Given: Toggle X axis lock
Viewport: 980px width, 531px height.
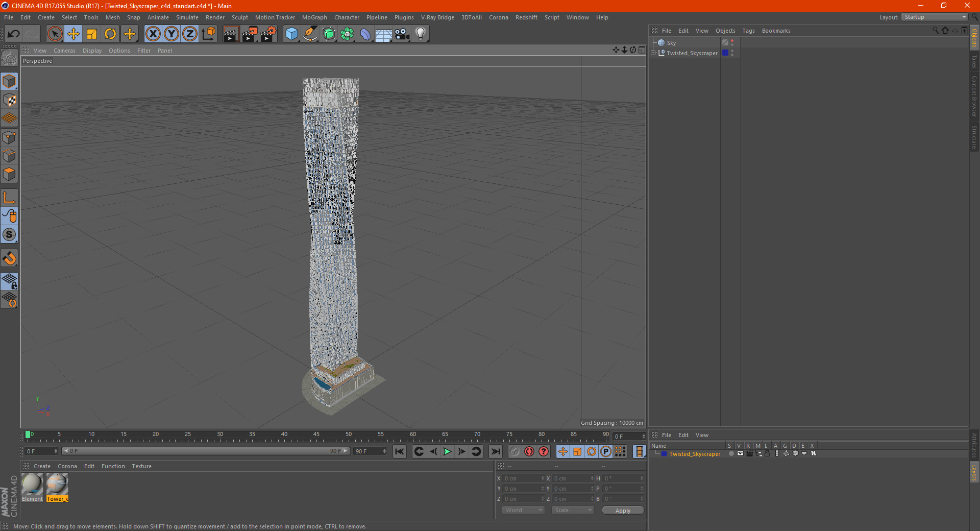Looking at the screenshot, I should [153, 34].
